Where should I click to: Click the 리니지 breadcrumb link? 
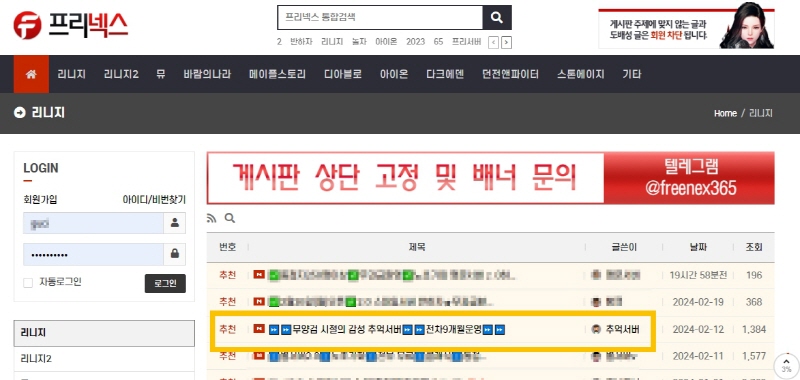pyautogui.click(x=761, y=113)
